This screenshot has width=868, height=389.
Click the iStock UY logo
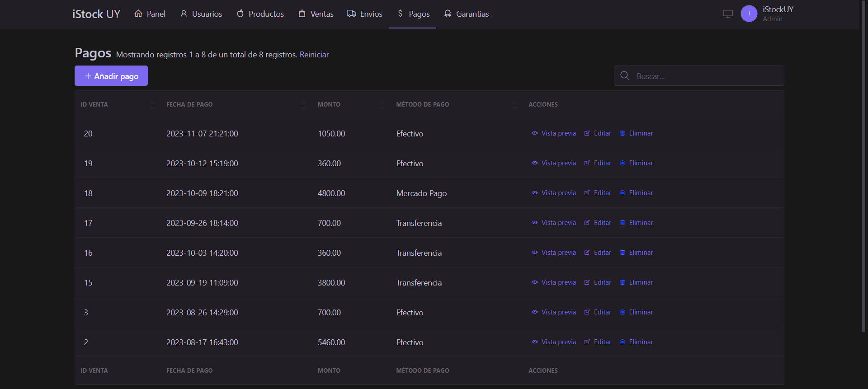[x=96, y=14]
